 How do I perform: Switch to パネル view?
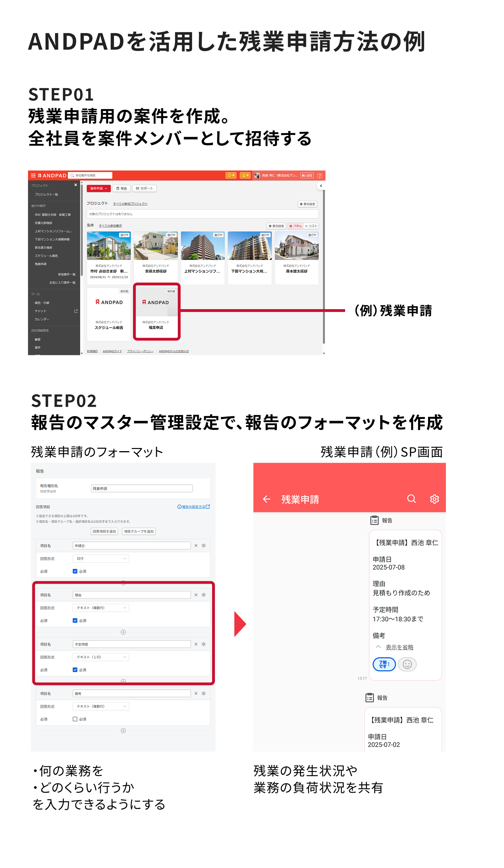tap(295, 226)
